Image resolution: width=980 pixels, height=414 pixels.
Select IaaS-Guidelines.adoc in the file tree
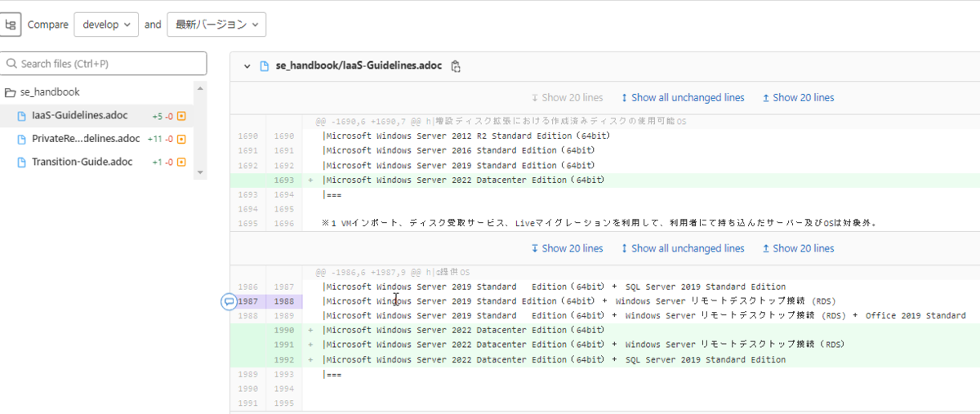(79, 116)
